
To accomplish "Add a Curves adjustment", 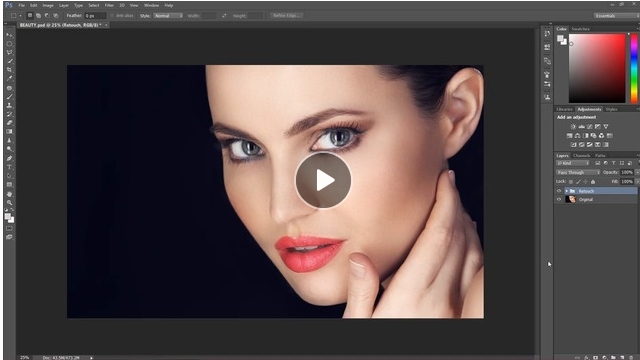I will [589, 127].
